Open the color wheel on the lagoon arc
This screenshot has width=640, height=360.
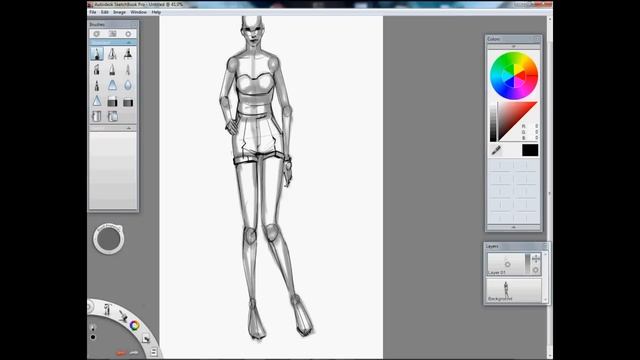(134, 325)
